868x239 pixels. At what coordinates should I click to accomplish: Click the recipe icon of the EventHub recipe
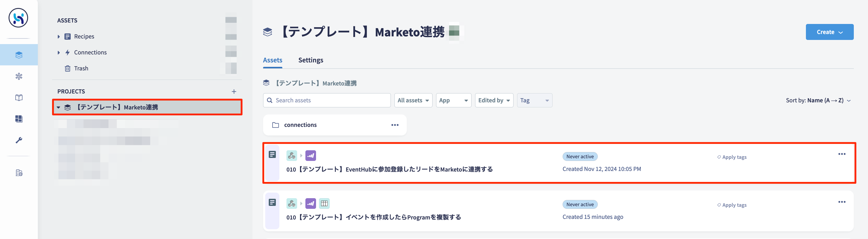point(272,154)
